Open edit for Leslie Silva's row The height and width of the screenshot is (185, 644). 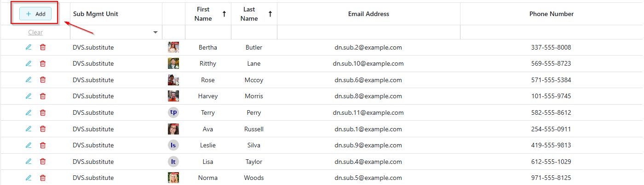click(29, 145)
